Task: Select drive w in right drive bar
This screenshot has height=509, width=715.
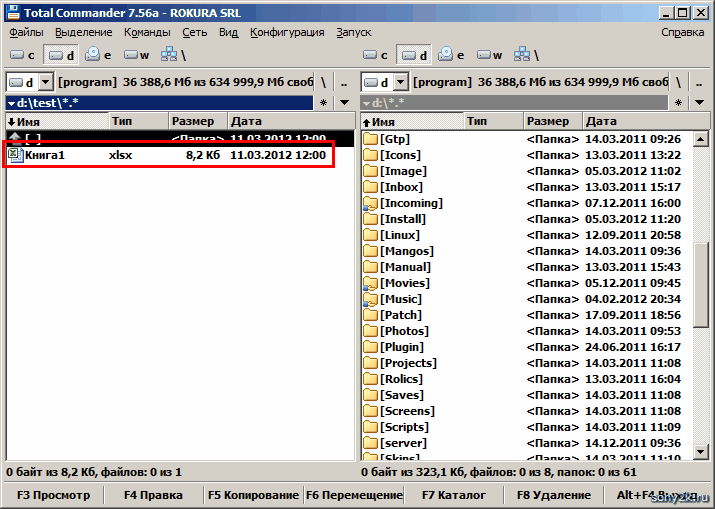Action: [x=489, y=55]
